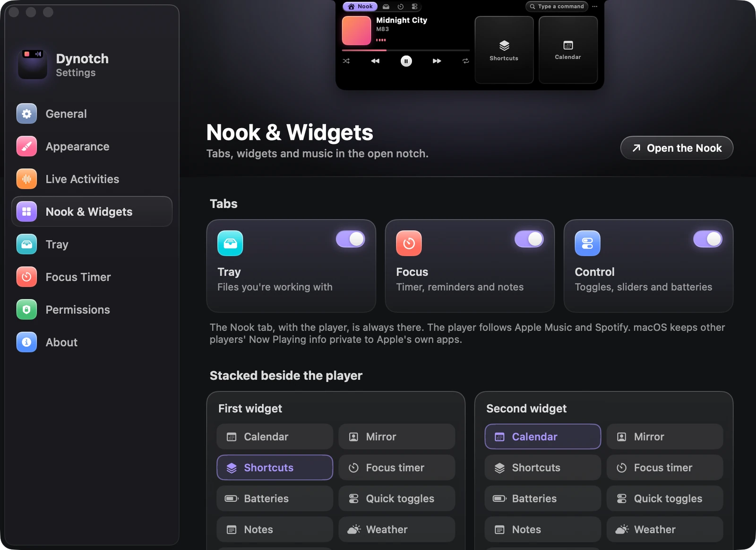
Task: Select Mirror for Second widget
Action: 665,437
